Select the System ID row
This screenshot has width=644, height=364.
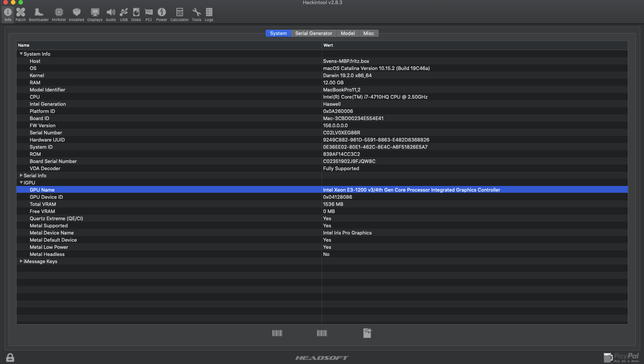[x=322, y=147]
